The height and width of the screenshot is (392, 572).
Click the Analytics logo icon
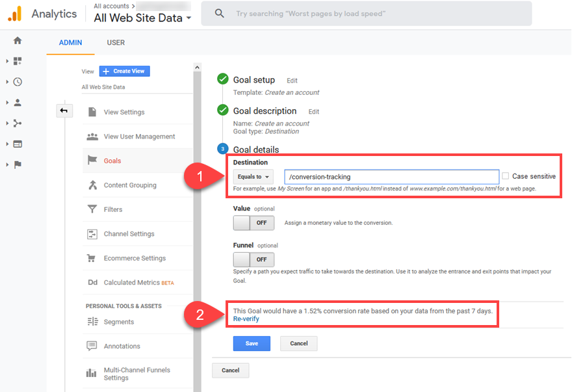15,14
